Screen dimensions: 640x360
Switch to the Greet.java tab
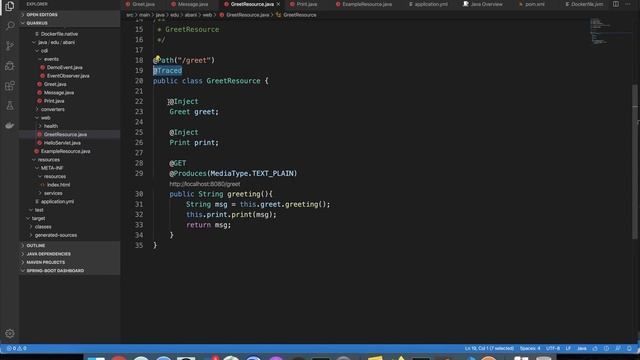(143, 4)
